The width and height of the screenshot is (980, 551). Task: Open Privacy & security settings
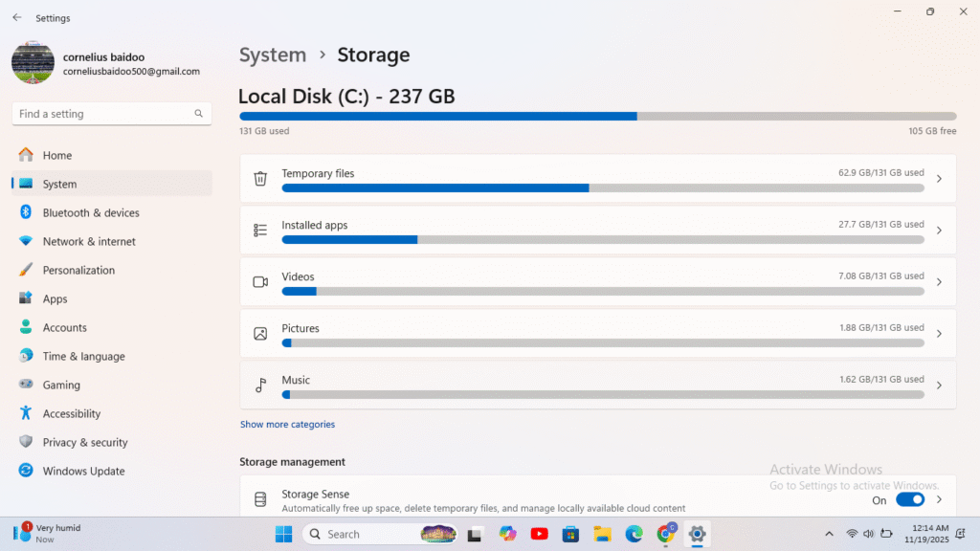pyautogui.click(x=84, y=442)
